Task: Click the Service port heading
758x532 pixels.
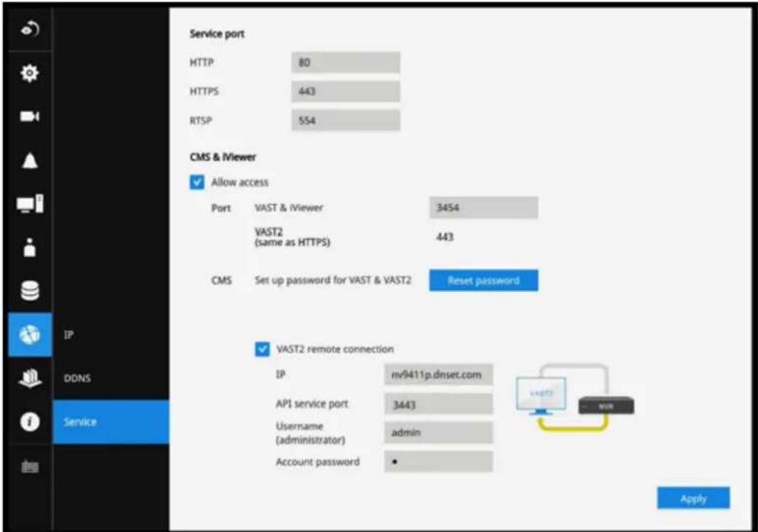Action: [216, 34]
